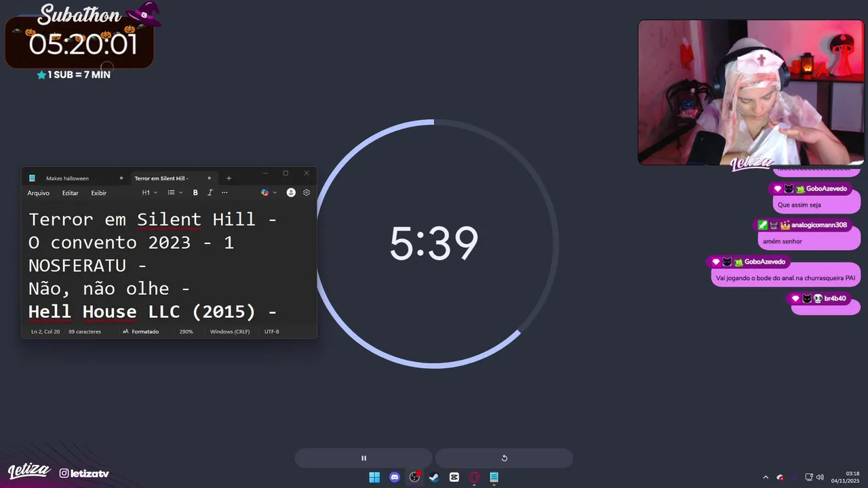Image resolution: width=868 pixels, height=488 pixels.
Task: Toggle italic formatting in Notepad
Action: click(x=210, y=193)
